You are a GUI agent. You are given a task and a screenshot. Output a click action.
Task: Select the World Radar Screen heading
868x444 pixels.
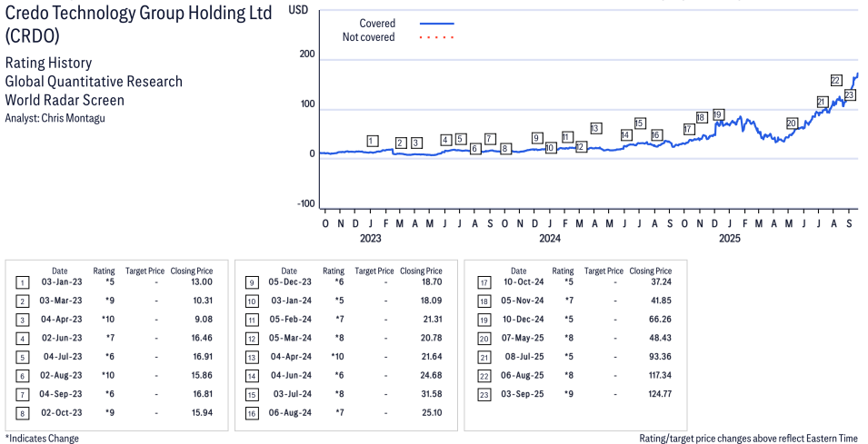tap(65, 100)
